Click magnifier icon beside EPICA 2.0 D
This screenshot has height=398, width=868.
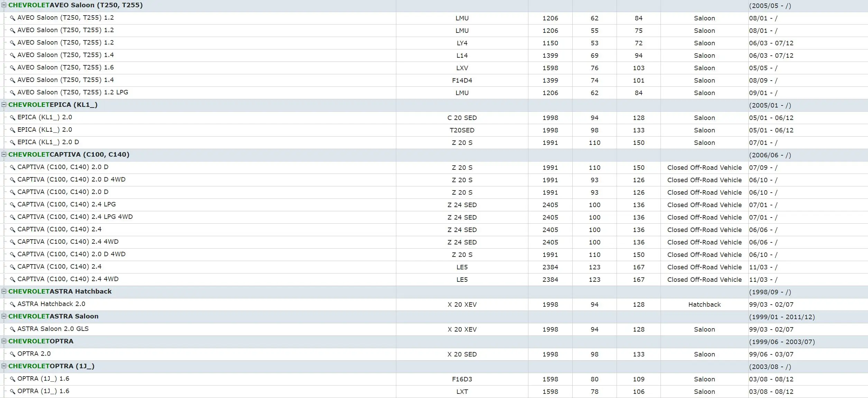[x=12, y=142]
